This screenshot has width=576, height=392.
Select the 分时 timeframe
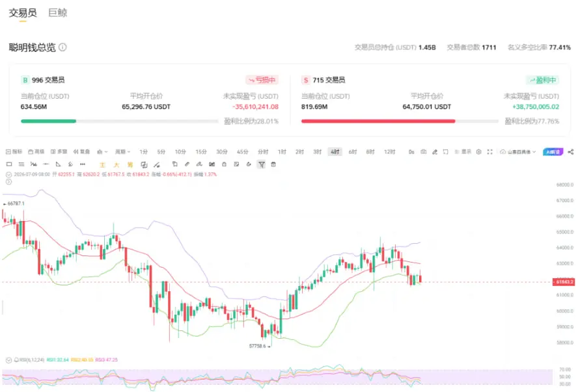[x=263, y=151]
